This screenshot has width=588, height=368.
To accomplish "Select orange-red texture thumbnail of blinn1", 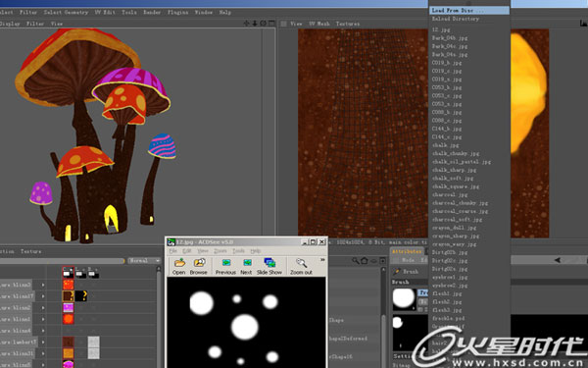I will click(x=69, y=319).
